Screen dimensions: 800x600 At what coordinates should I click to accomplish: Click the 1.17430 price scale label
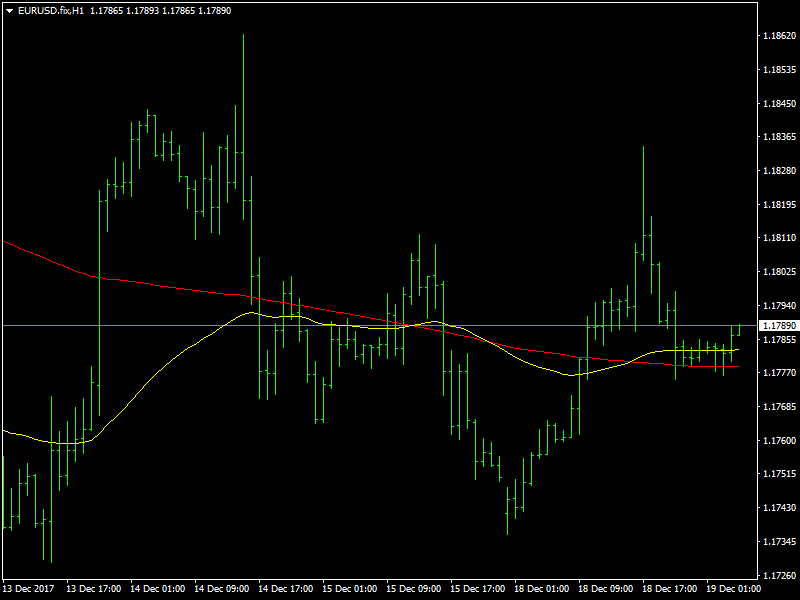pyautogui.click(x=779, y=508)
